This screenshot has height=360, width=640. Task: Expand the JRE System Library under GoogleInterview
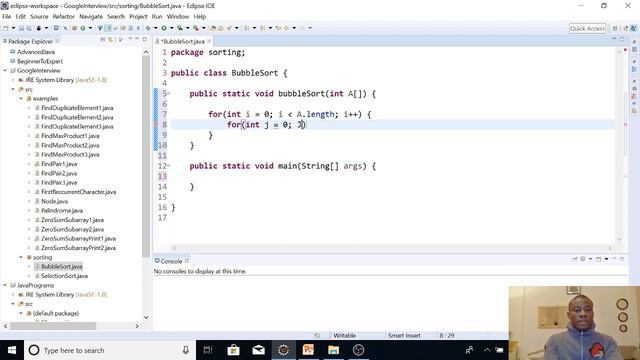click(13, 80)
